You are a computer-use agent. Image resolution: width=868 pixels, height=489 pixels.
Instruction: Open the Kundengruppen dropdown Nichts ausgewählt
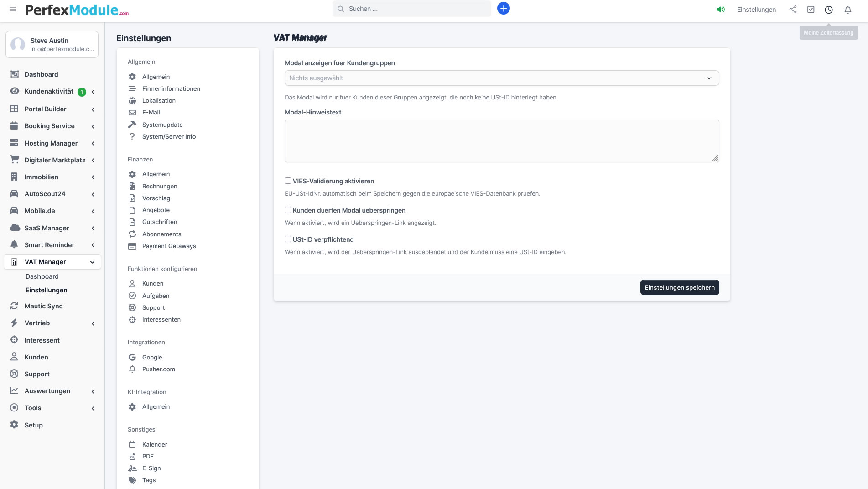pyautogui.click(x=501, y=78)
